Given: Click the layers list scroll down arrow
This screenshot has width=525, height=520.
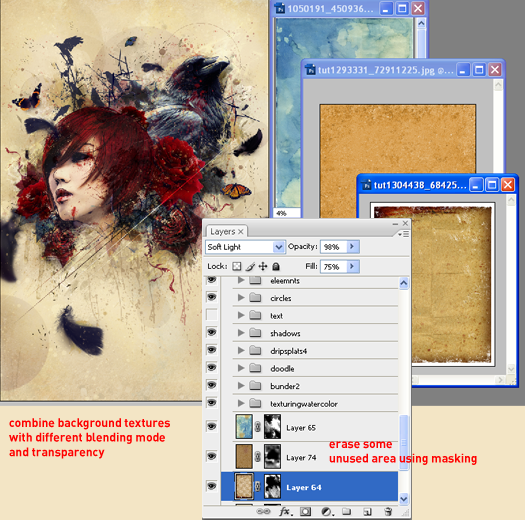Looking at the screenshot, I should tap(404, 499).
